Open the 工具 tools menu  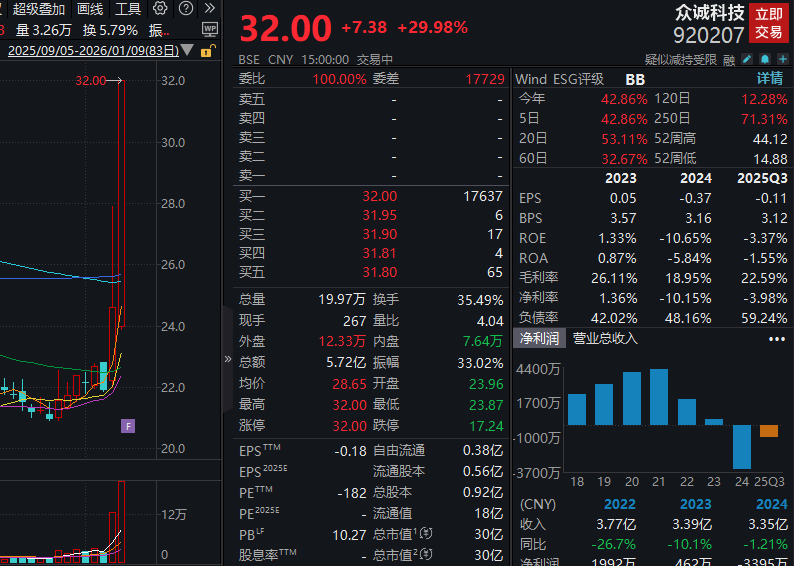(128, 9)
